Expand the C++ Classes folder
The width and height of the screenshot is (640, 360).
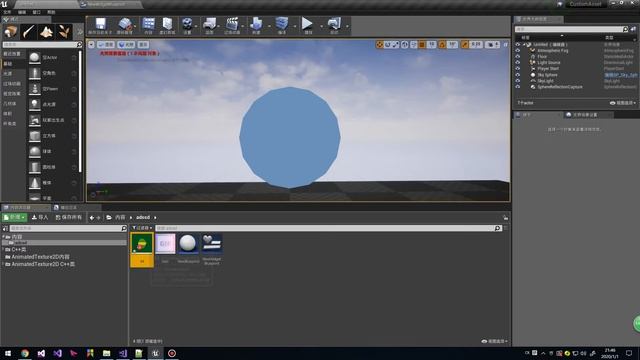[x=3, y=249]
